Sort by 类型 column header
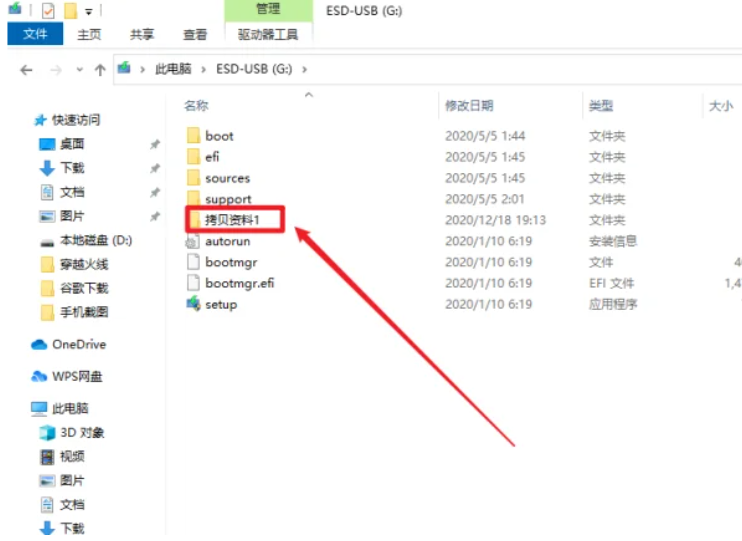The height and width of the screenshot is (541, 742). pos(600,105)
